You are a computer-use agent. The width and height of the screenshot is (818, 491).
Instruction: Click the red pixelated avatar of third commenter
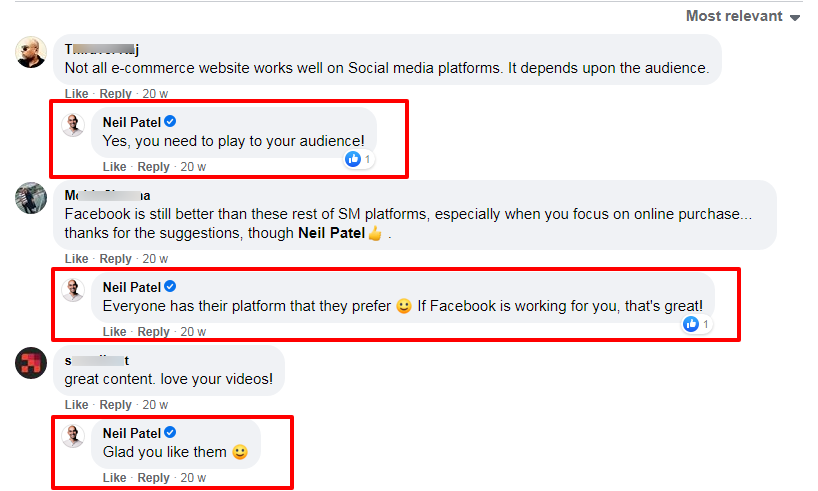(31, 362)
